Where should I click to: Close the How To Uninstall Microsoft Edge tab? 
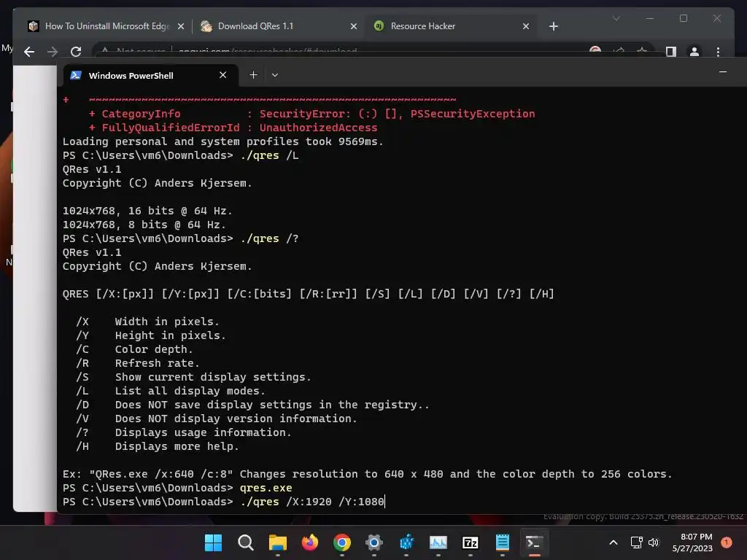(x=181, y=26)
